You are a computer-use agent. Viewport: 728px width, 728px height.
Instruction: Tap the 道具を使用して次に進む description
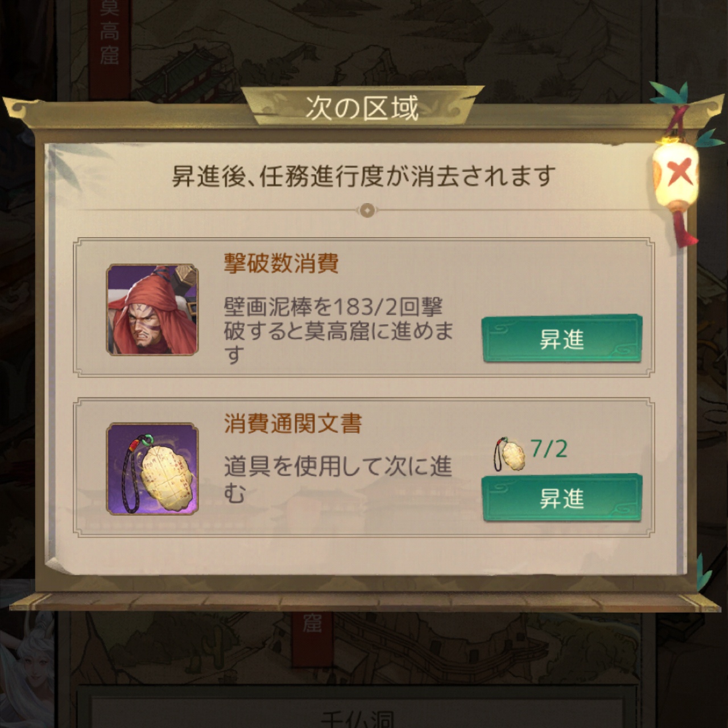pos(338,479)
